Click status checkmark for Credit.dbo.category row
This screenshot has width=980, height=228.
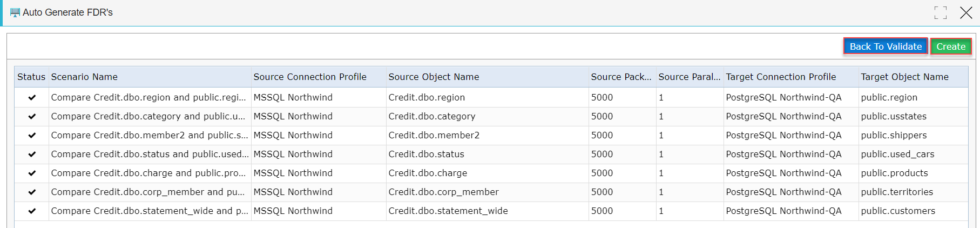point(32,116)
